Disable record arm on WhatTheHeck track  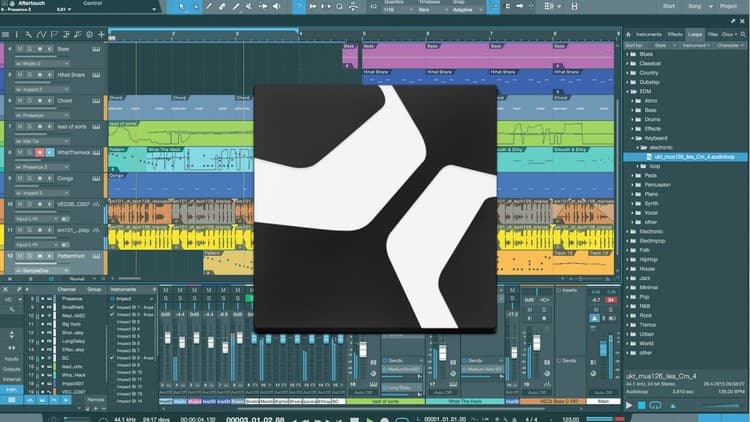[40, 153]
